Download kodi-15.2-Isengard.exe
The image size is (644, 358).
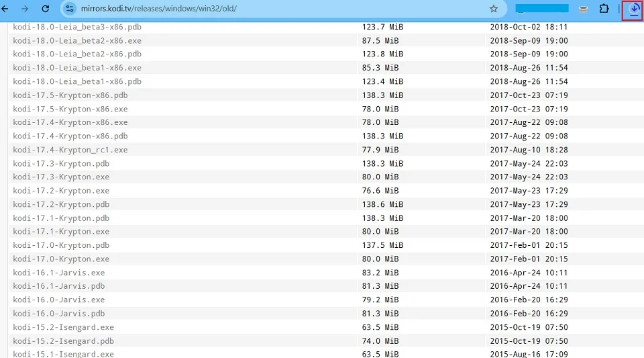click(63, 328)
